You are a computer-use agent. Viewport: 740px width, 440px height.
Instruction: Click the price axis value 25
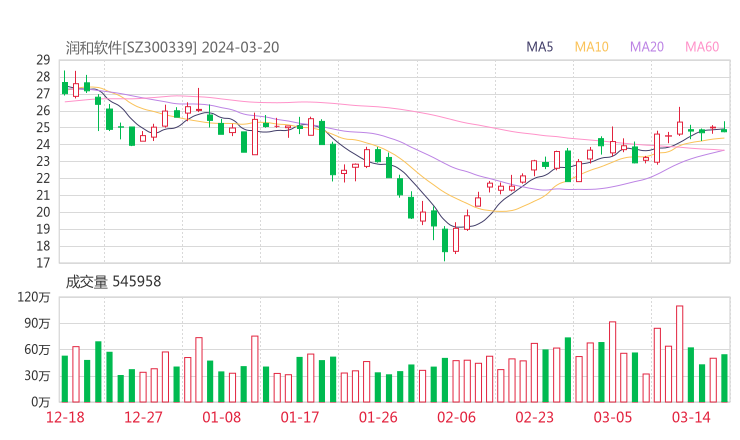pyautogui.click(x=43, y=127)
